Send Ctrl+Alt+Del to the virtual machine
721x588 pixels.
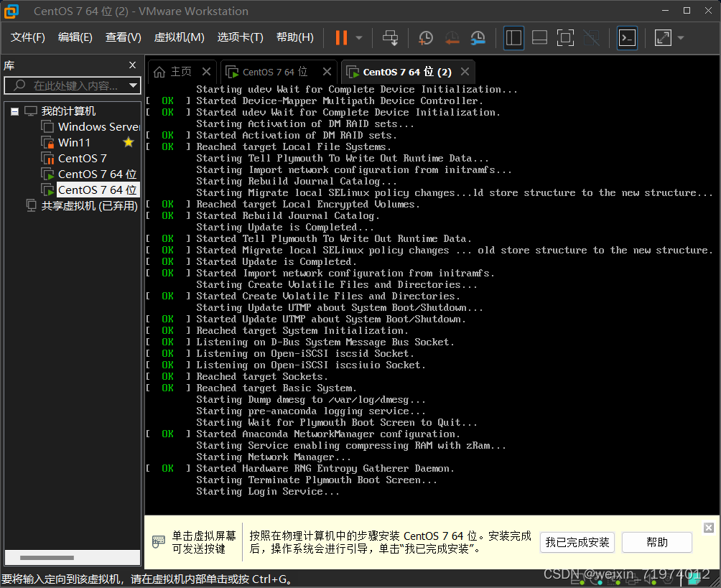pos(391,38)
